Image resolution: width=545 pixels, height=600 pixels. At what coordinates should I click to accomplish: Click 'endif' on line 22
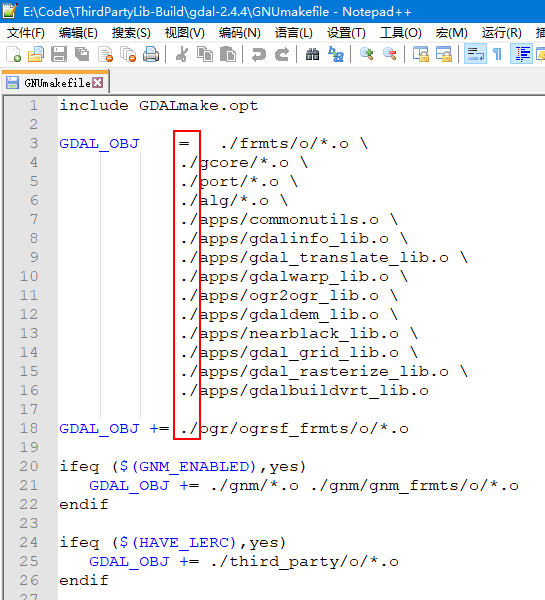tap(84, 504)
